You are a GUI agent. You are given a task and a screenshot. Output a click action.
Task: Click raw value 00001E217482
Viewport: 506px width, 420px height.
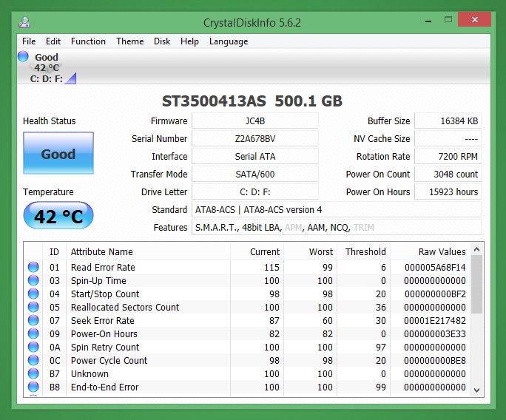[x=435, y=320]
